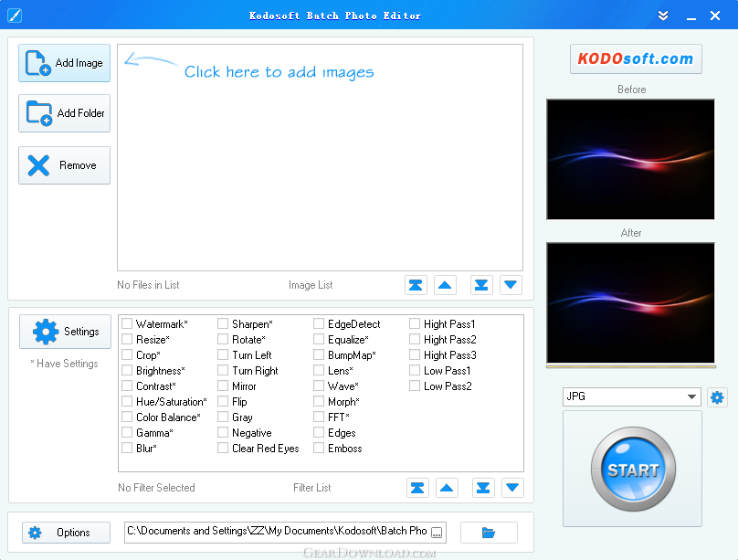
Task: Click the output folder path field
Action: coord(285,533)
